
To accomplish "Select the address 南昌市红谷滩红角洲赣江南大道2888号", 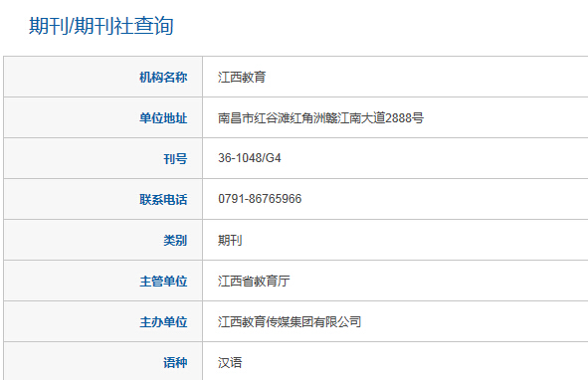I will click(321, 118).
